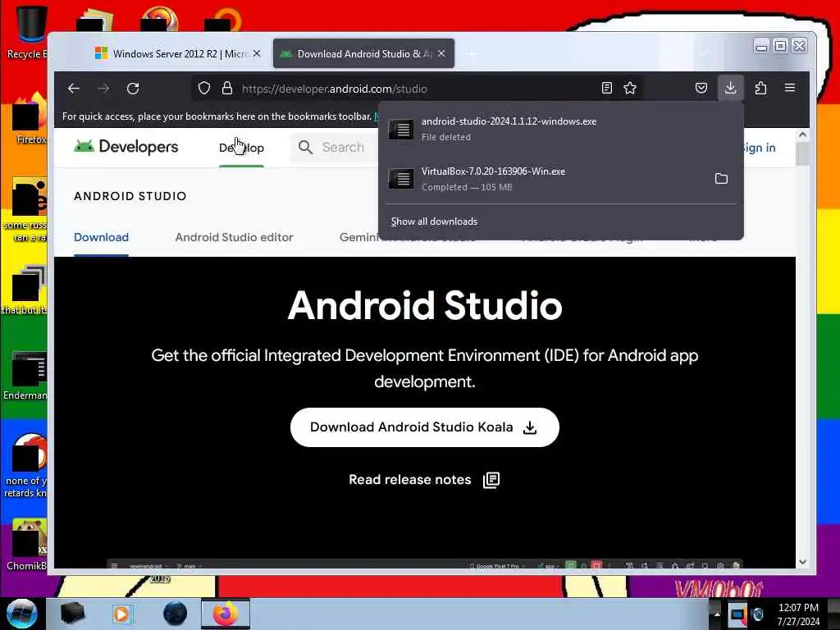Open the tracking protection shield icon

(204, 89)
